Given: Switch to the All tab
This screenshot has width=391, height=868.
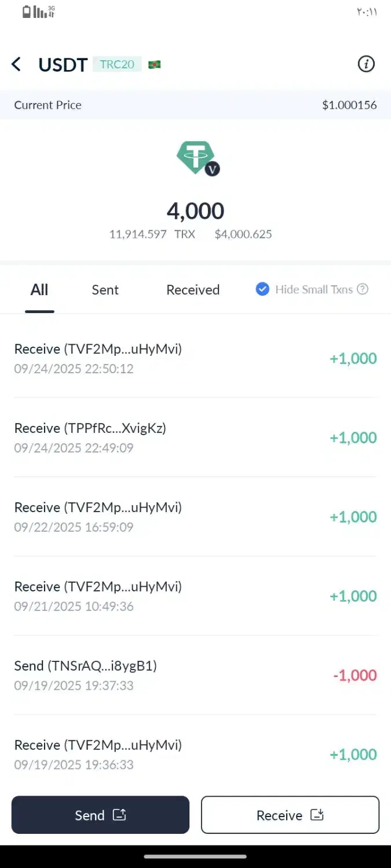Looking at the screenshot, I should (39, 290).
